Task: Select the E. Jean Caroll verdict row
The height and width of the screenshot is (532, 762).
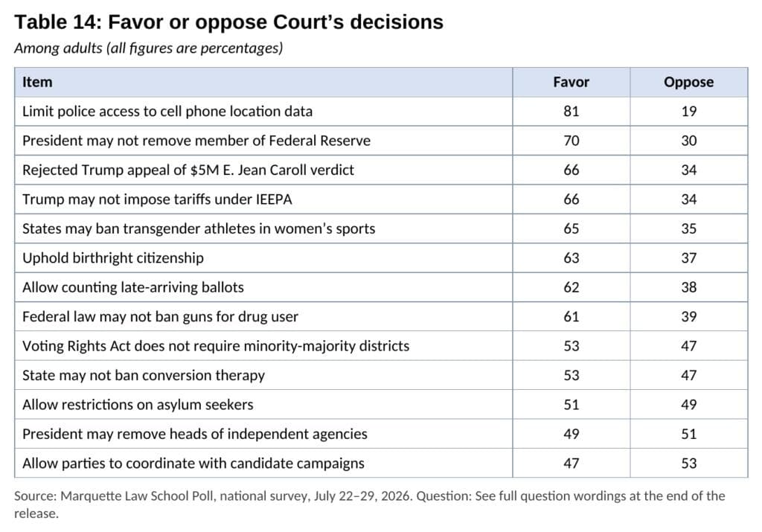Action: (x=381, y=170)
